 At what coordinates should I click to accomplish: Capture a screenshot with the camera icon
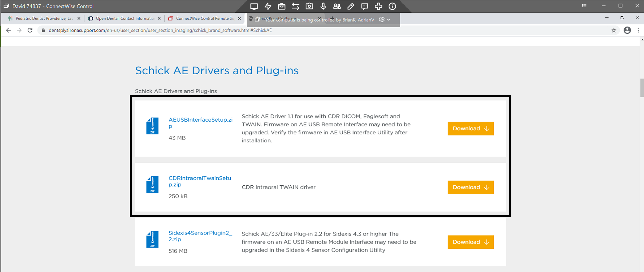click(309, 6)
